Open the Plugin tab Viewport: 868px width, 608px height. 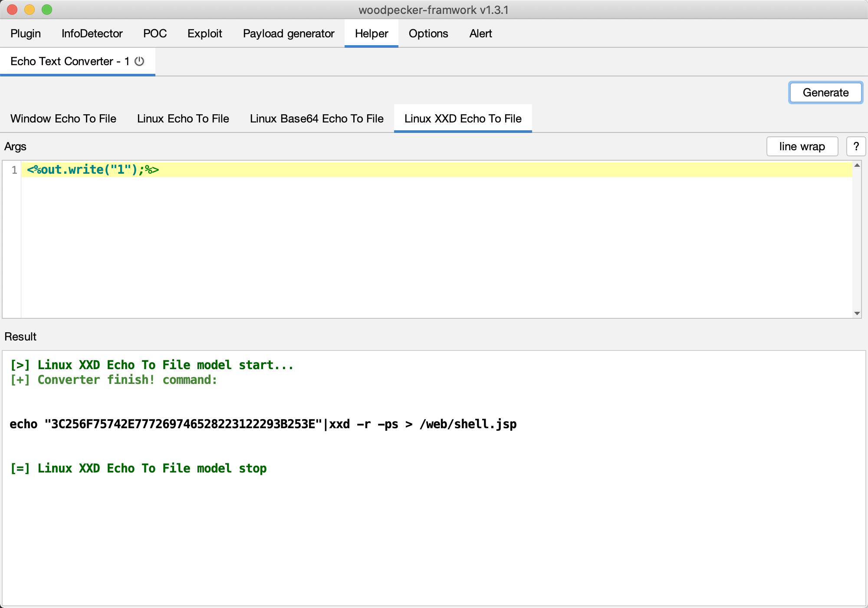(x=26, y=33)
